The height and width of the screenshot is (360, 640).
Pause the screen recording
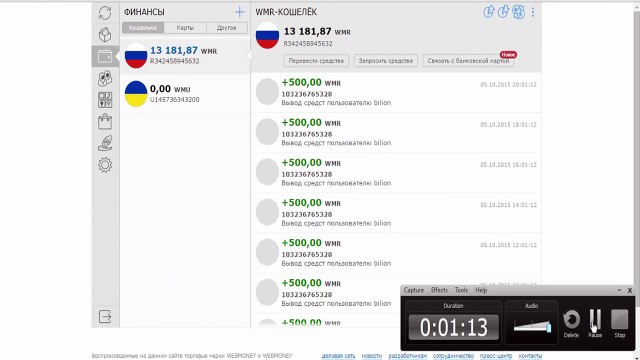coord(595,323)
